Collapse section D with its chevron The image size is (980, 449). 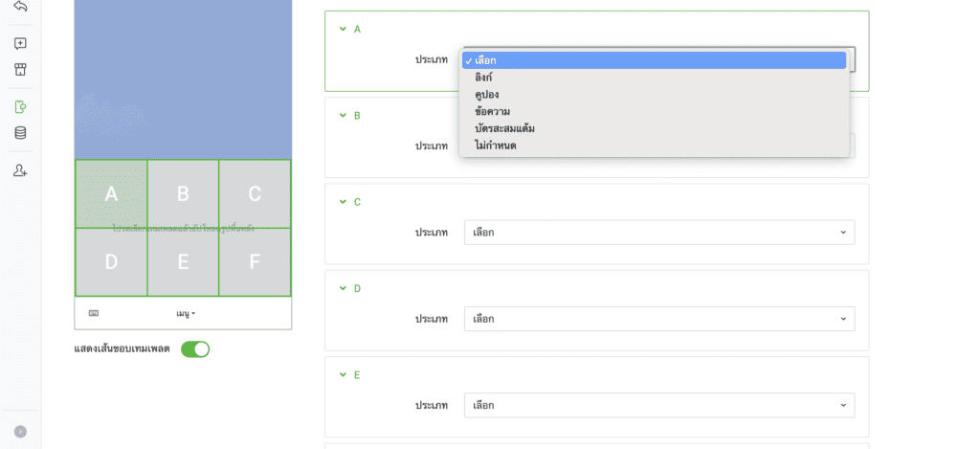pos(343,288)
